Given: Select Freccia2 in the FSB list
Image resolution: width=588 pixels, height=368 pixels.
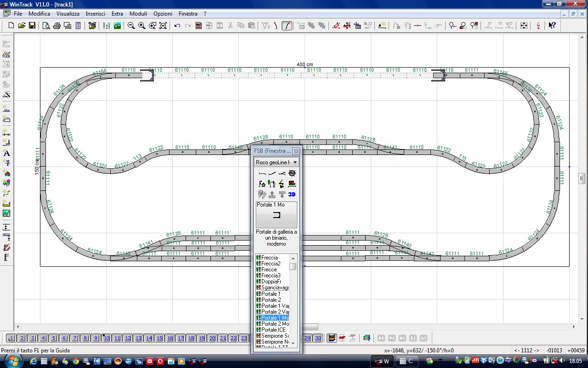Looking at the screenshot, I should [272, 264].
